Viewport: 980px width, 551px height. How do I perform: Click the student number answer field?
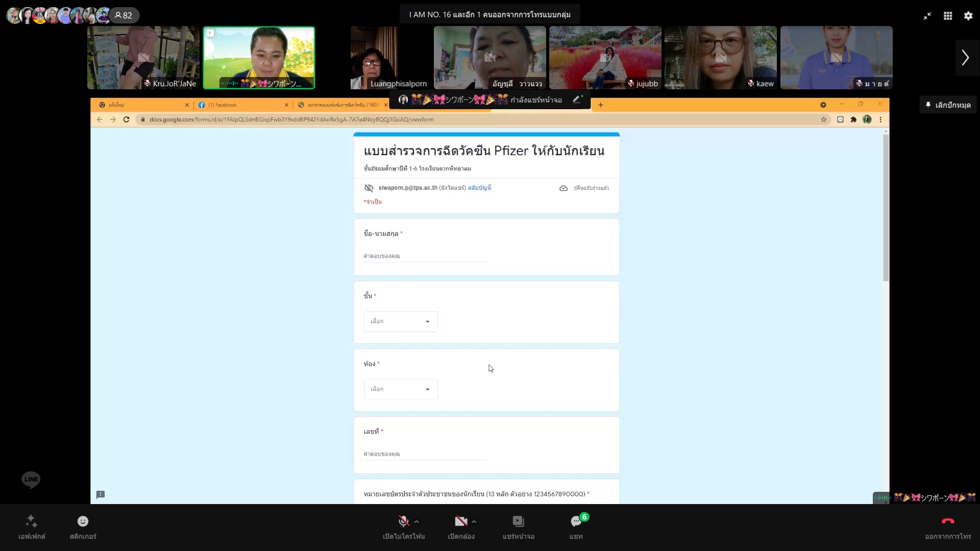425,454
